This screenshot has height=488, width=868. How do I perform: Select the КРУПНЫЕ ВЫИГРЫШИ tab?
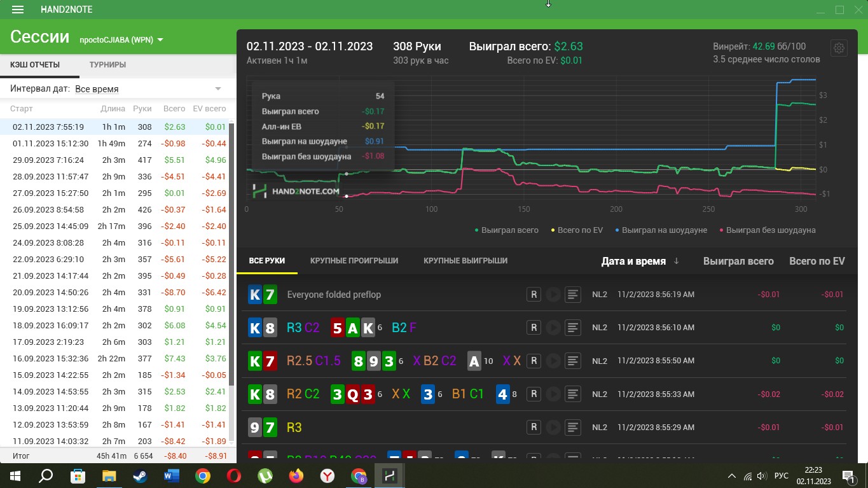[465, 261]
